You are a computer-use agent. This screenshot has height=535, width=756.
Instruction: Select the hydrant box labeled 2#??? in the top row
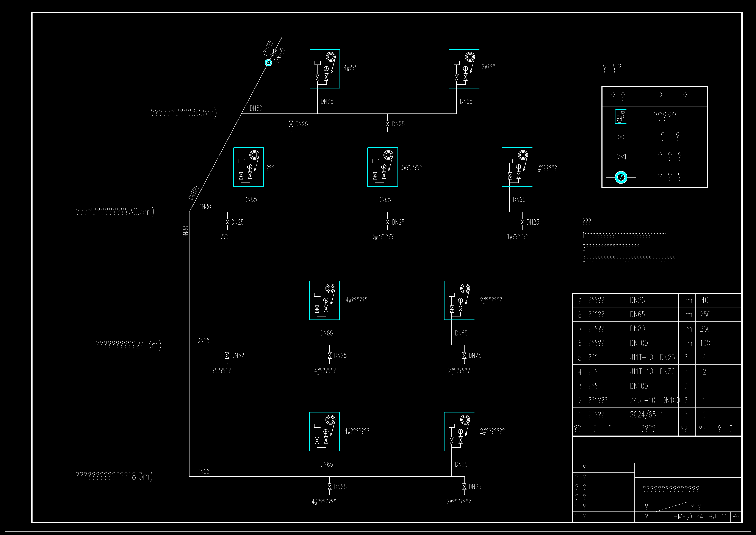click(464, 69)
